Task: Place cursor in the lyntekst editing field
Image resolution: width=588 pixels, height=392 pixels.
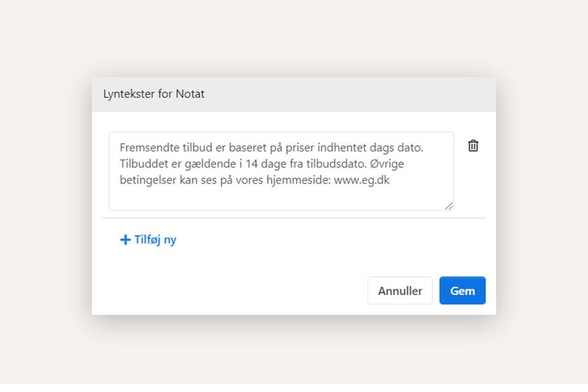Action: coord(281,171)
